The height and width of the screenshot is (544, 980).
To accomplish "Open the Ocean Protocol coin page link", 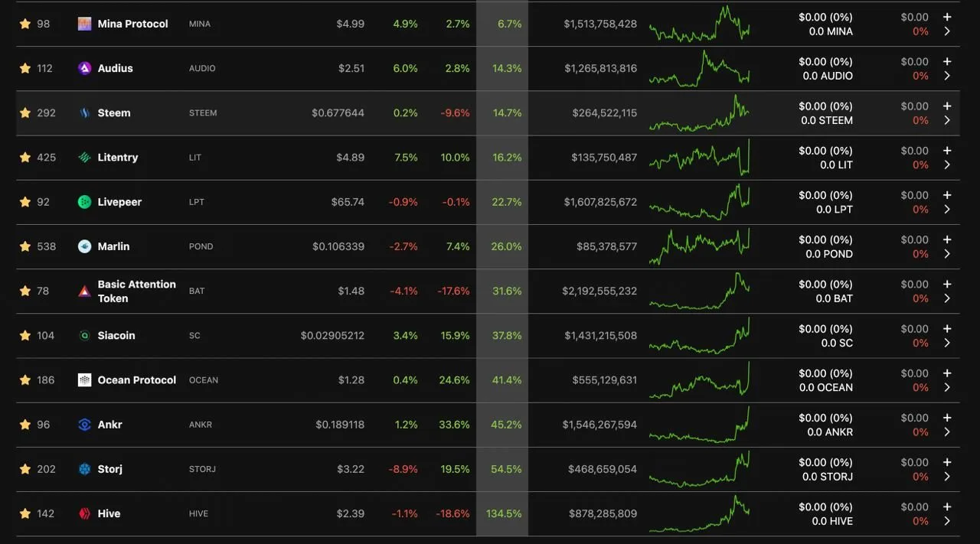I will coord(136,380).
